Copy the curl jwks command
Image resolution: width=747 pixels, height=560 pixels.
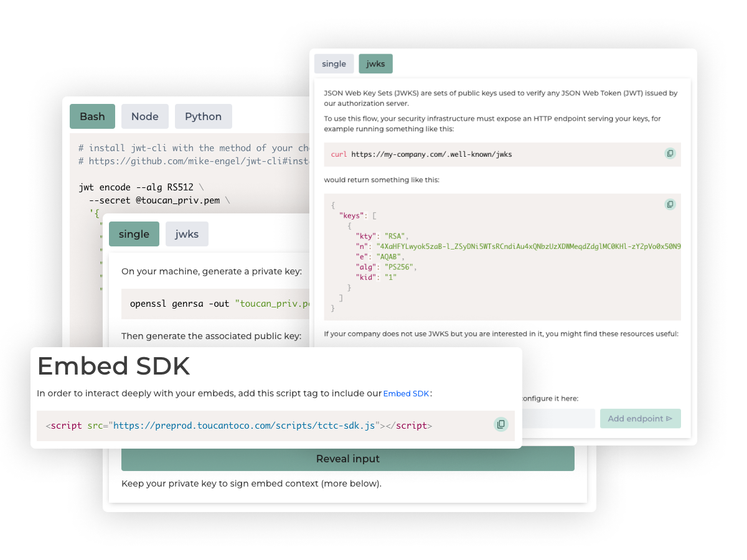point(670,153)
